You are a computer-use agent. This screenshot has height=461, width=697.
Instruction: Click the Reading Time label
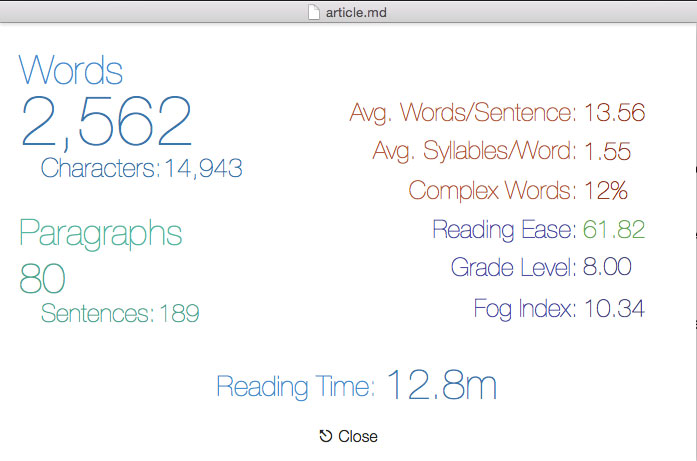coord(296,386)
